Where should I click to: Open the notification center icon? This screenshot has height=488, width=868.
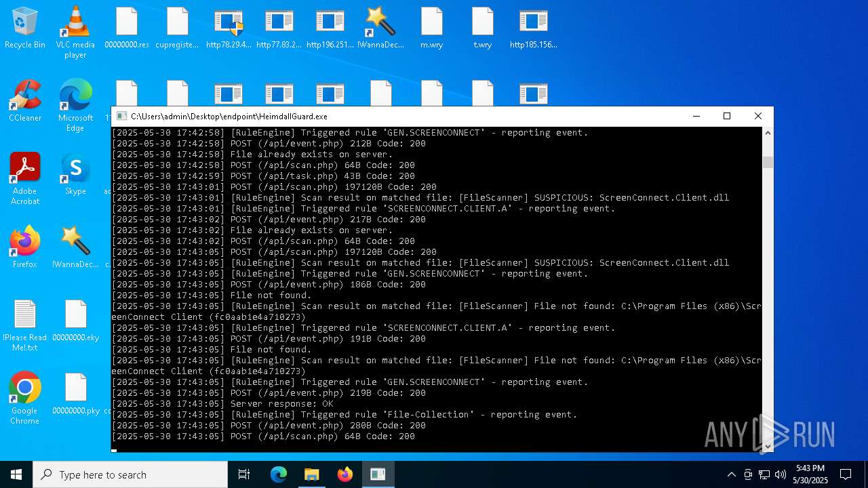846,474
